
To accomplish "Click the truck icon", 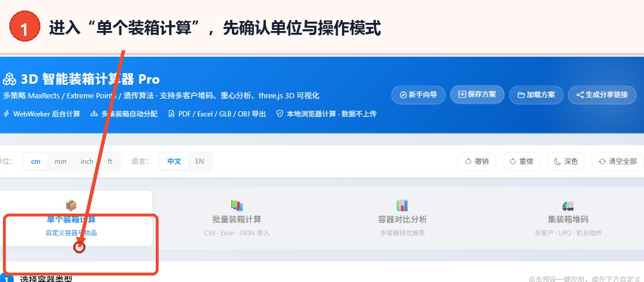I will (568, 205).
